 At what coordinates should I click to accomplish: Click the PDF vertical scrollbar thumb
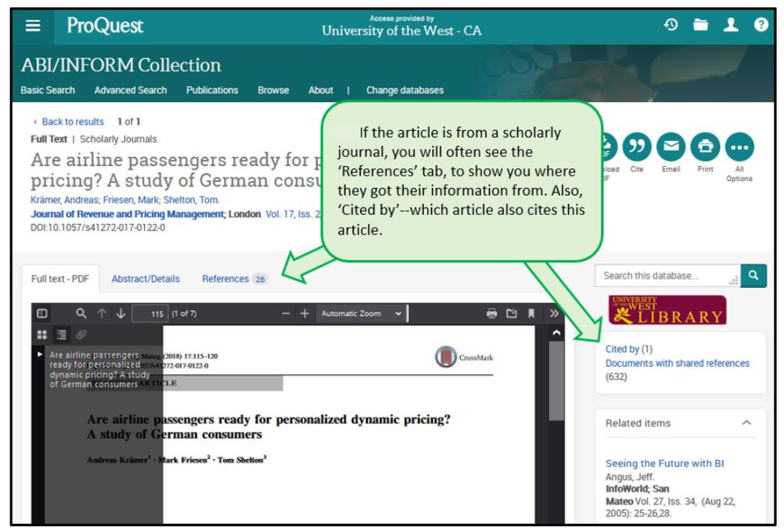pyautogui.click(x=556, y=381)
